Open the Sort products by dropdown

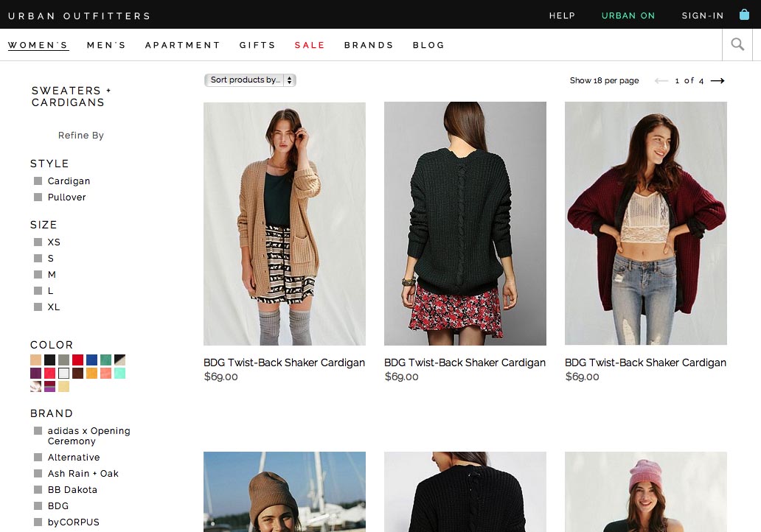(x=250, y=80)
